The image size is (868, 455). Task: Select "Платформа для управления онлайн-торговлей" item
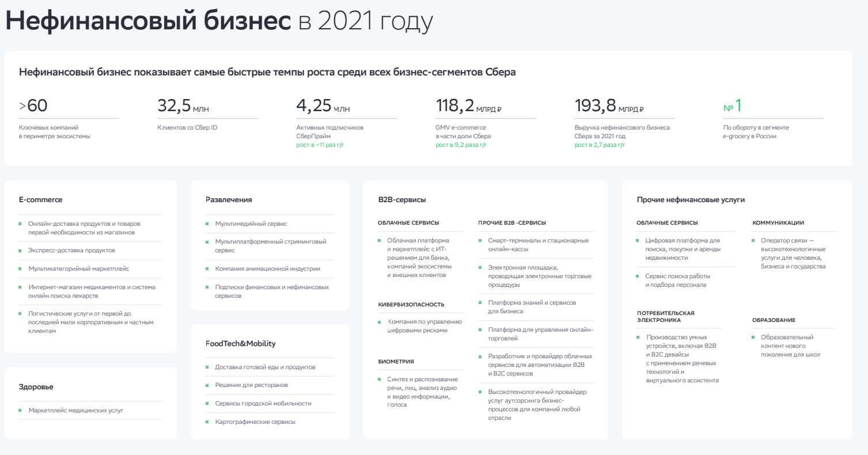point(540,334)
